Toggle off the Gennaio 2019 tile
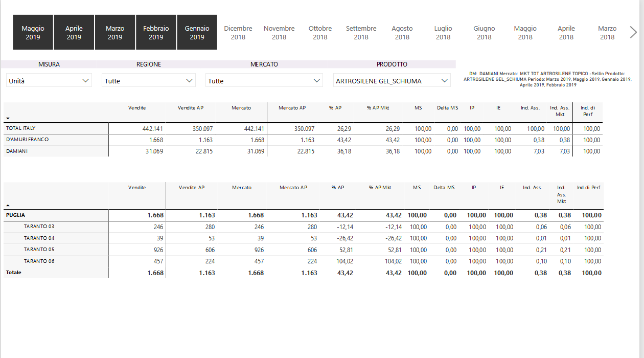Viewport: 644px width, 358px height. point(197,33)
